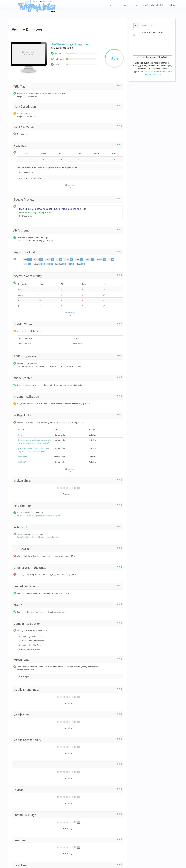The width and height of the screenshot is (186, 868).
Task: Click the orange To Improve icon
Action: [52, 59]
